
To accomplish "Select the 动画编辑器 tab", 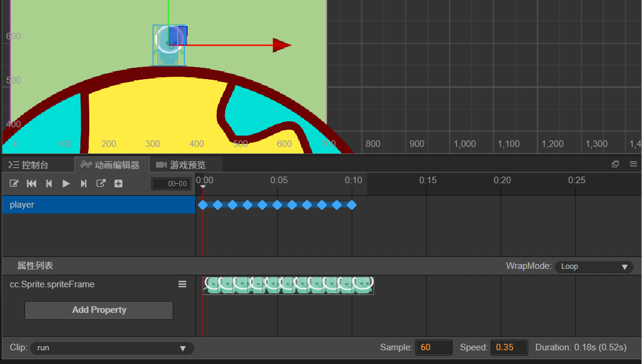I will click(111, 165).
